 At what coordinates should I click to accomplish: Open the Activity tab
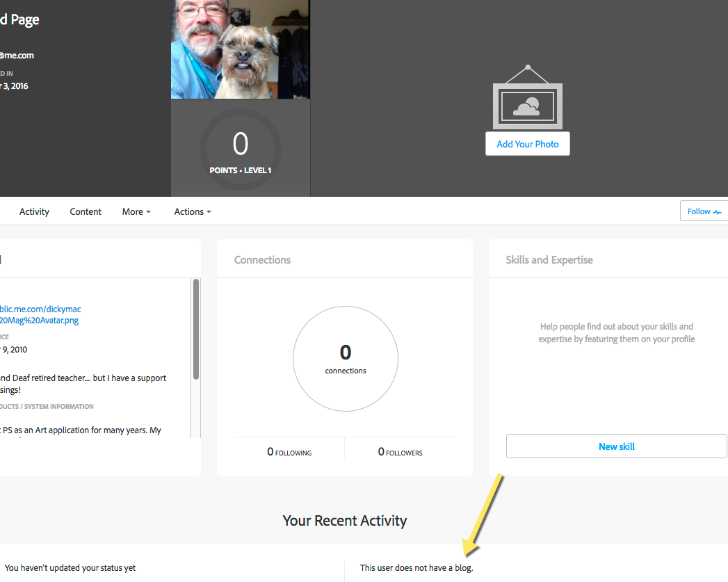pos(34,211)
